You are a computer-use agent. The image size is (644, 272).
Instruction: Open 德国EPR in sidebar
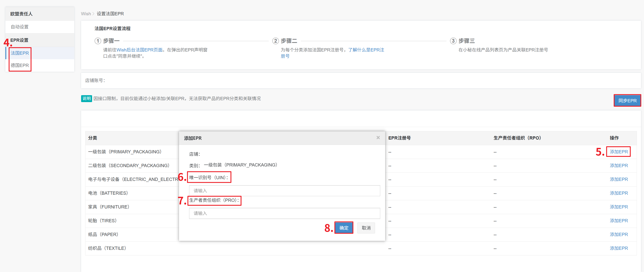(x=20, y=65)
